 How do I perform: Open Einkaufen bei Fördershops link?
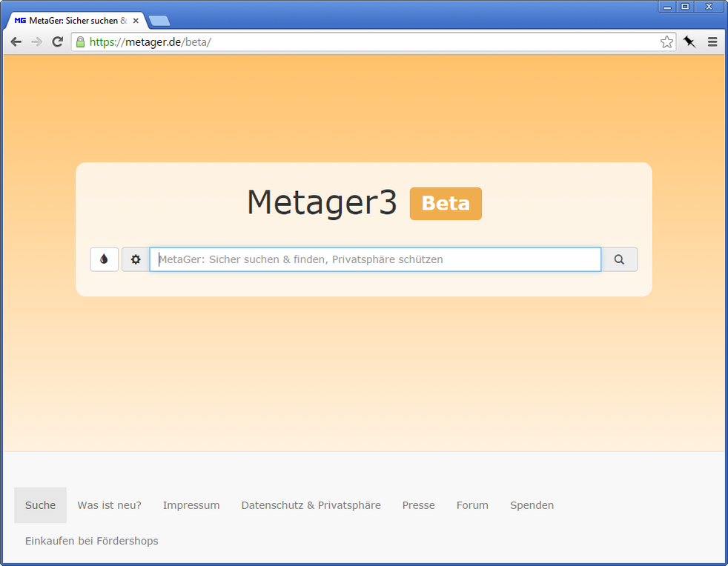pos(91,541)
